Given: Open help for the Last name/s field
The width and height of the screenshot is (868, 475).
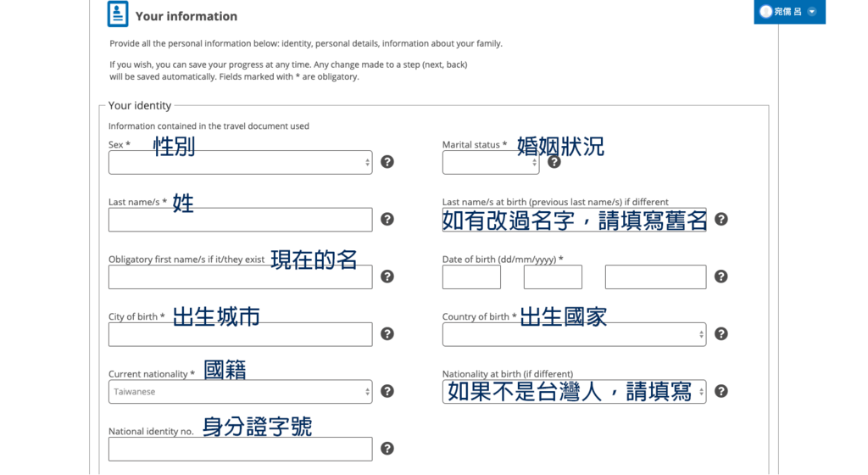Looking at the screenshot, I should click(387, 219).
